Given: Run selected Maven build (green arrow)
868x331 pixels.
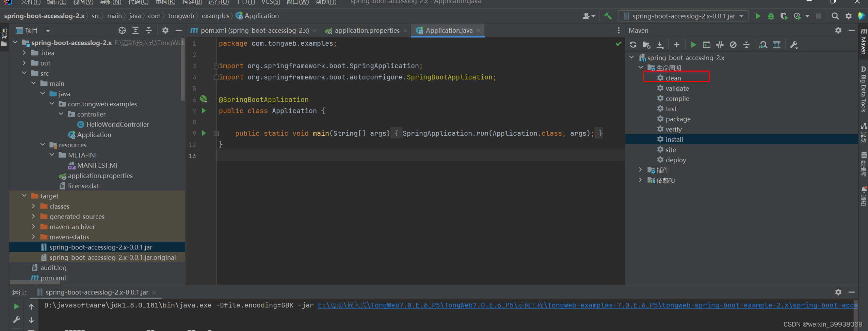Looking at the screenshot, I should tap(693, 45).
